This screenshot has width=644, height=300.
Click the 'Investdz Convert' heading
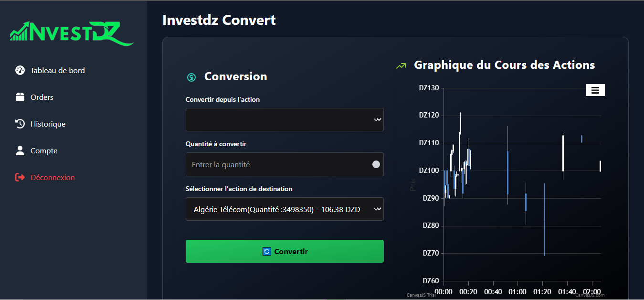[x=219, y=20]
